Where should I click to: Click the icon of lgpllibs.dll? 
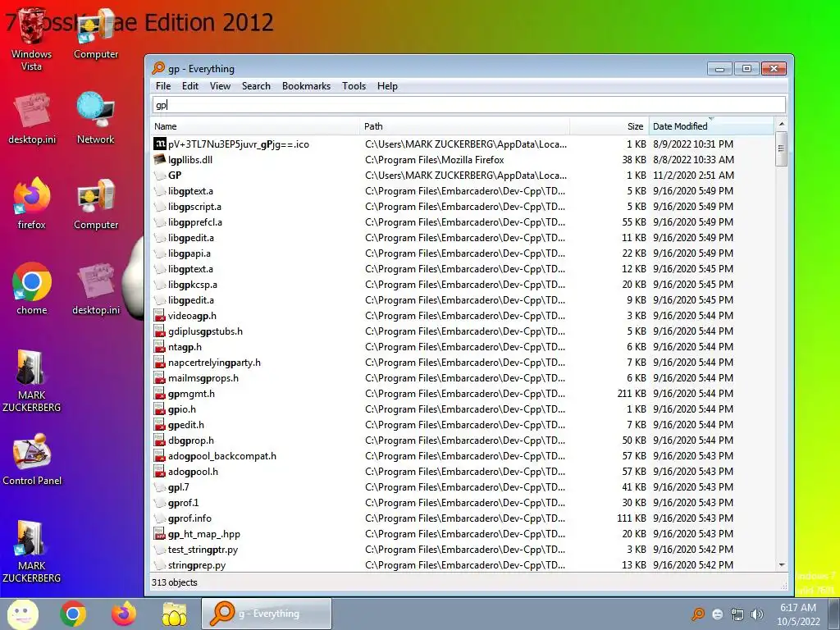(160, 159)
